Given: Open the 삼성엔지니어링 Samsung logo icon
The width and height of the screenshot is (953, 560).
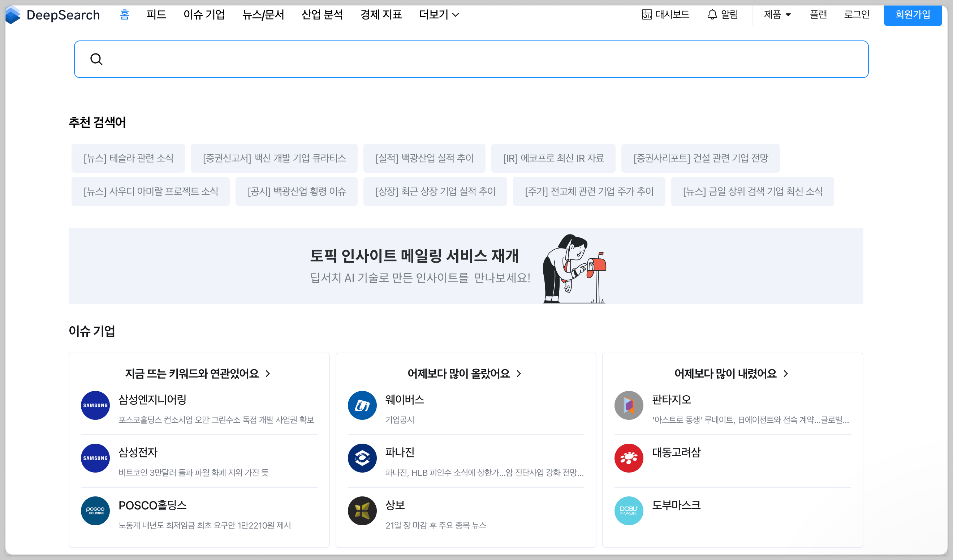Looking at the screenshot, I should pyautogui.click(x=95, y=405).
